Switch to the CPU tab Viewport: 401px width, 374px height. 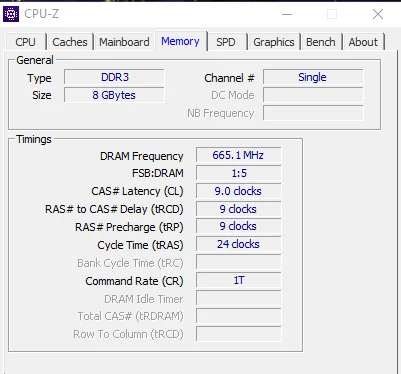(x=25, y=42)
